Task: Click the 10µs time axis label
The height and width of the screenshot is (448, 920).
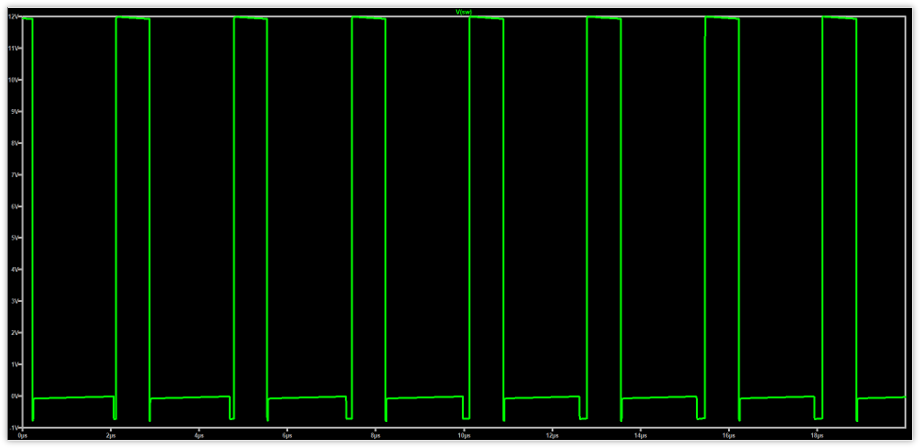Action: click(464, 436)
